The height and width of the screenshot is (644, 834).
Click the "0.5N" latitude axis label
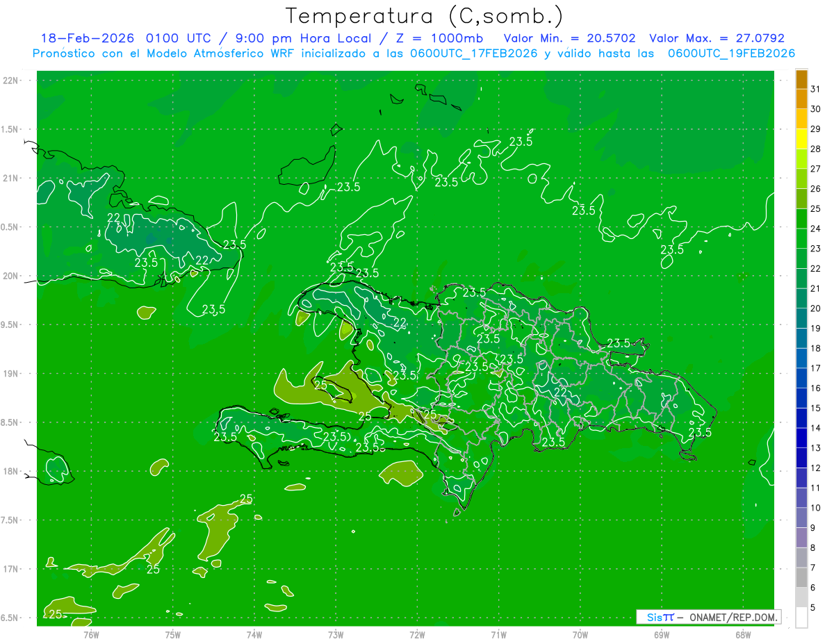tap(10, 227)
